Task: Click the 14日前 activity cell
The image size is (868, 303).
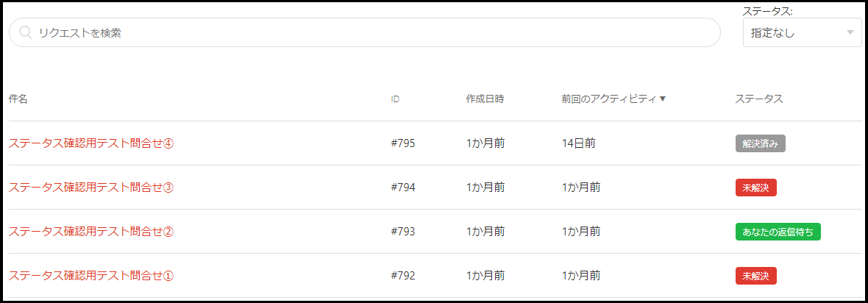Action: click(578, 143)
